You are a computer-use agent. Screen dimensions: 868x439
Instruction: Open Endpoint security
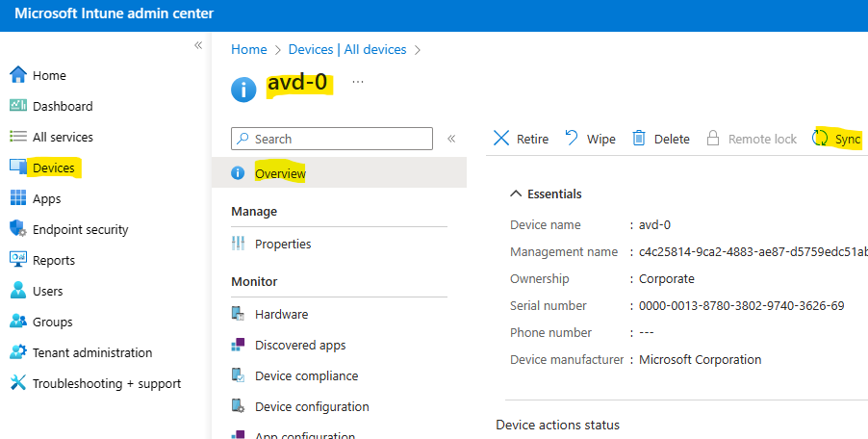[x=80, y=229]
